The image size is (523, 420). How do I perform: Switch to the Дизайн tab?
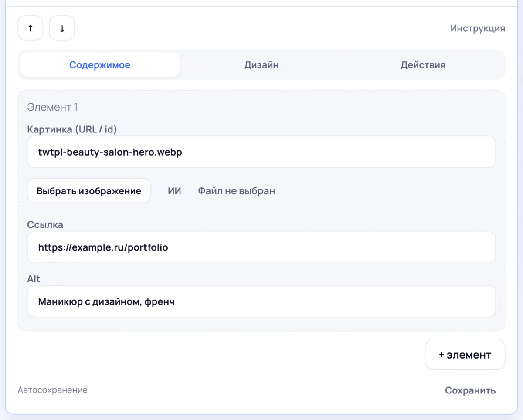261,65
